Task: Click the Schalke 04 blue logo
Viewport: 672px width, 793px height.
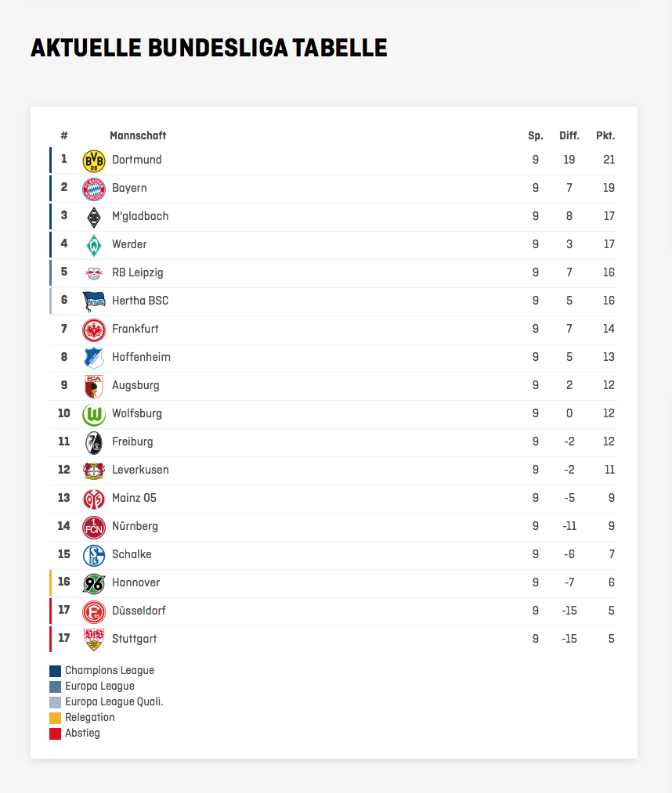Action: tap(94, 555)
